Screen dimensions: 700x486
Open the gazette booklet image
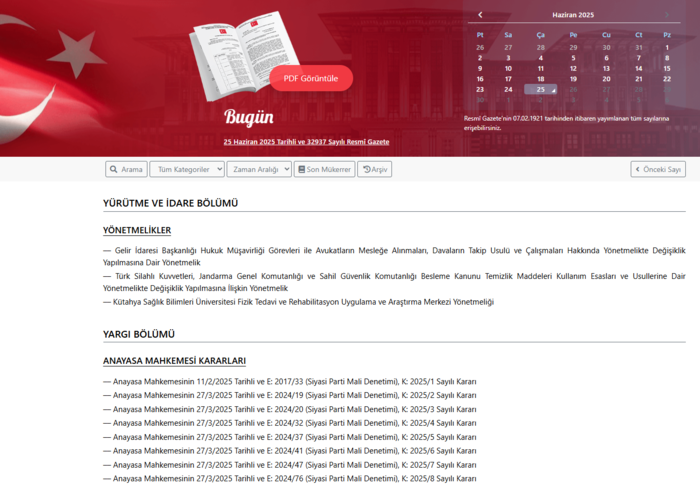[x=243, y=56]
